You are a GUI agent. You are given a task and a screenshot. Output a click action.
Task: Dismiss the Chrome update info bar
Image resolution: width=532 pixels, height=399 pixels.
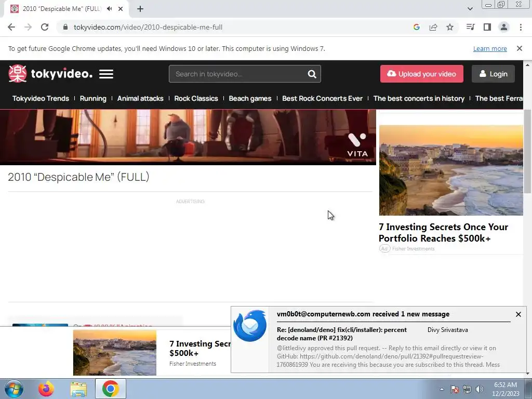click(520, 48)
